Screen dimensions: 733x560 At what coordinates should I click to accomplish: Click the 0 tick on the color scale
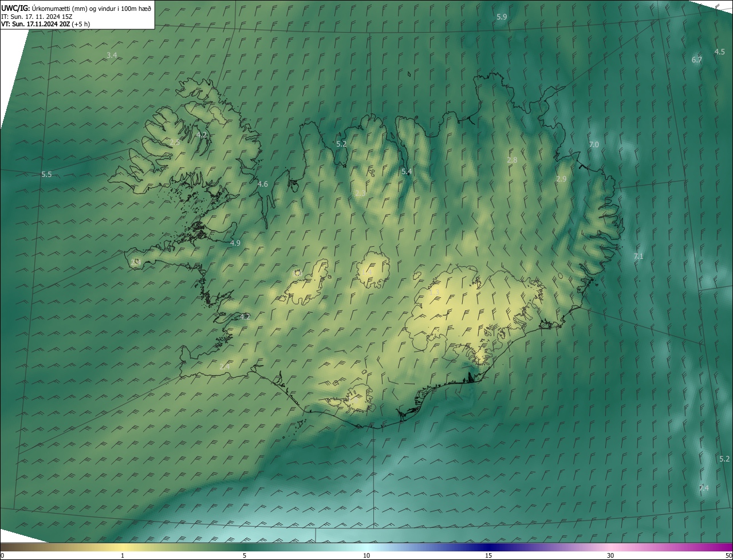(x=2, y=555)
